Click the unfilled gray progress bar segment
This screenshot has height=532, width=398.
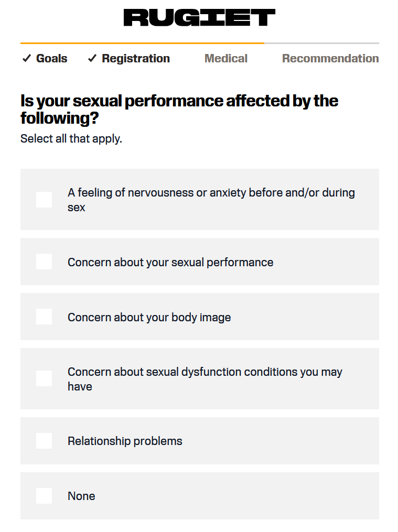click(321, 43)
